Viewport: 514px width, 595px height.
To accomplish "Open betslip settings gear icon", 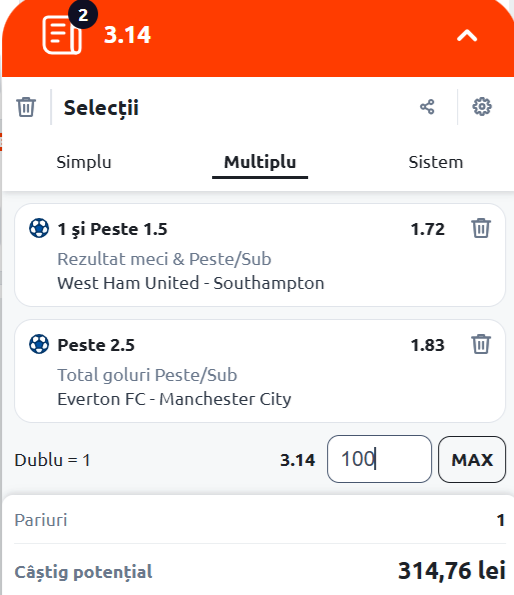I will click(482, 107).
